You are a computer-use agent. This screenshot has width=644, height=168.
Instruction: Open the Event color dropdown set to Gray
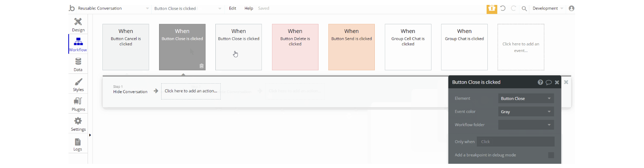click(x=526, y=112)
